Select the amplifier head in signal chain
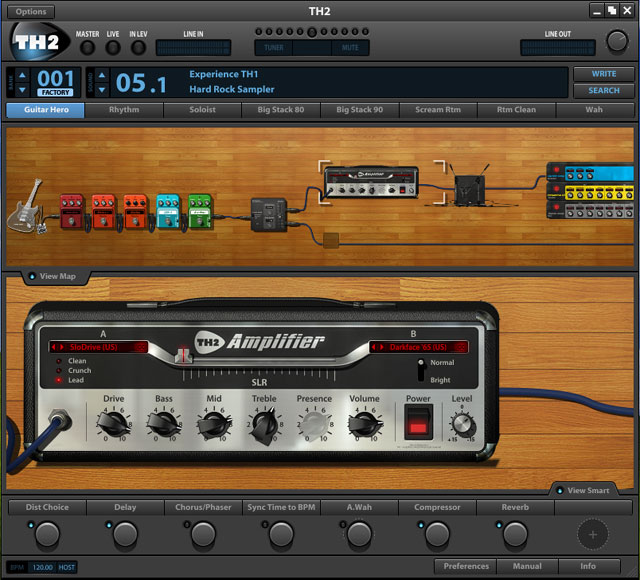Image resolution: width=640 pixels, height=580 pixels. [x=371, y=182]
